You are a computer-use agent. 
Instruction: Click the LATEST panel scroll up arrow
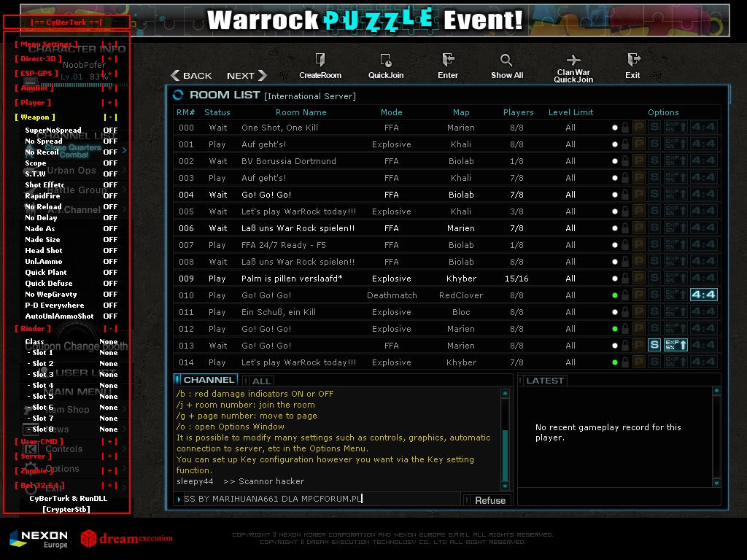[x=716, y=391]
